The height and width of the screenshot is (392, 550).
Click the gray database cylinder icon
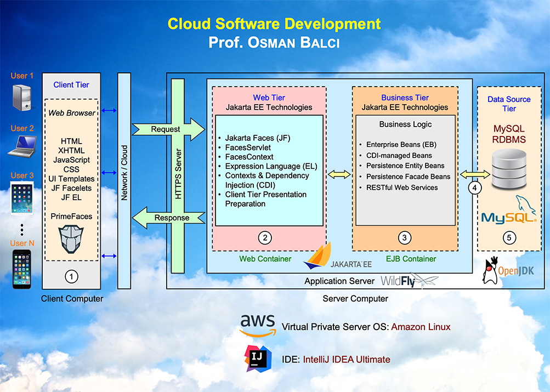pos(509,169)
